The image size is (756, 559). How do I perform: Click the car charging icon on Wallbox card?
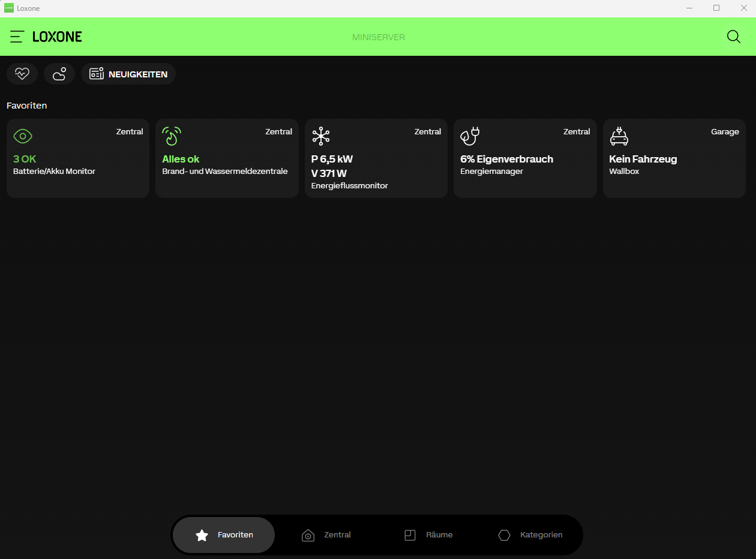coord(619,136)
